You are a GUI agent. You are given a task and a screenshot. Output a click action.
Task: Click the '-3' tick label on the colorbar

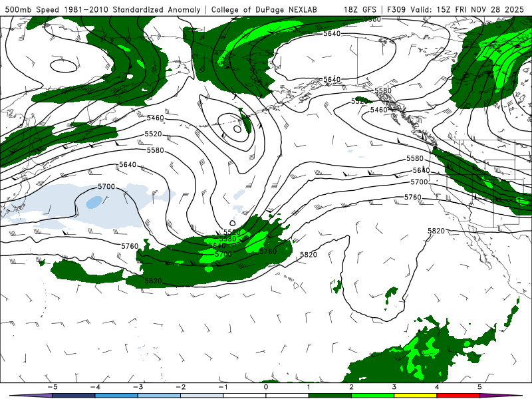(x=138, y=387)
